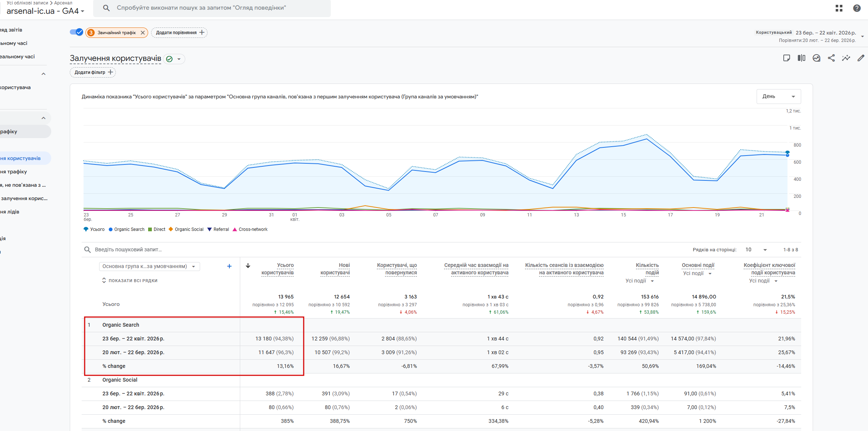The height and width of the screenshot is (431, 868).
Task: Click the share report icon
Action: (x=831, y=58)
